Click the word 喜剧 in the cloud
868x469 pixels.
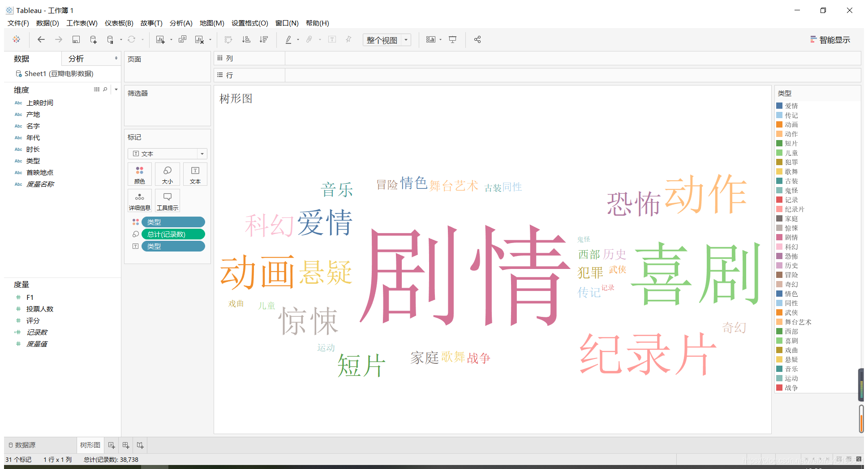pos(696,274)
